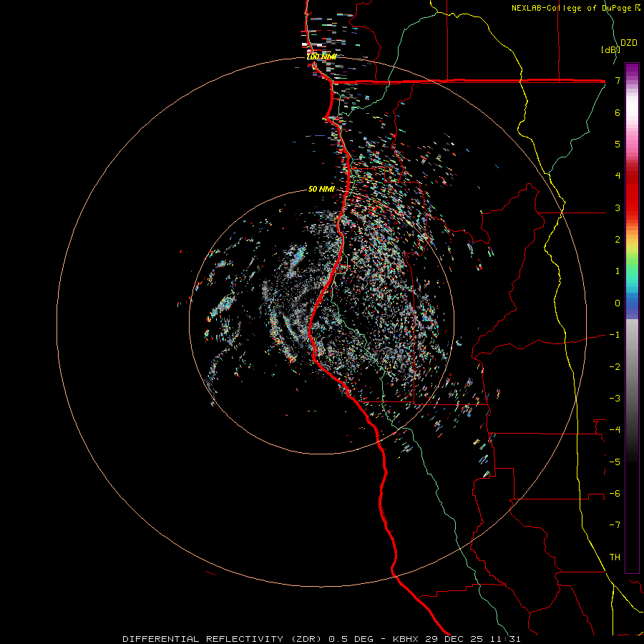Screen dimensions: 644x644
Task: Click the 3 value on the color scale
Action: [x=618, y=208]
